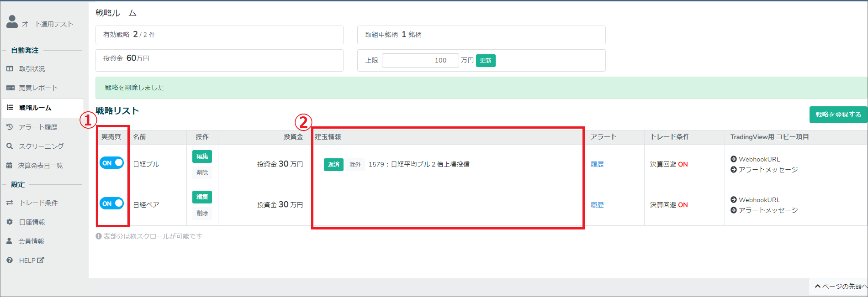Click the 戦略を登録する button
Viewport: 868px width, 297px height.
click(x=838, y=115)
